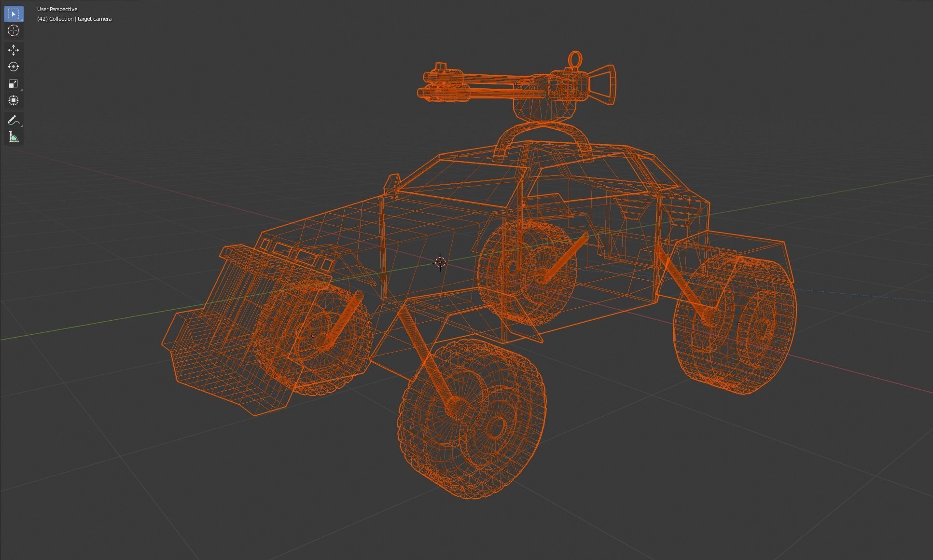Select the Scale tool
This screenshot has height=560, width=933.
14,83
